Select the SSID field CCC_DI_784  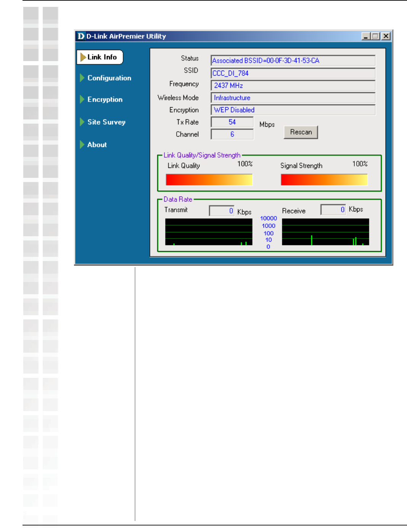(x=293, y=73)
